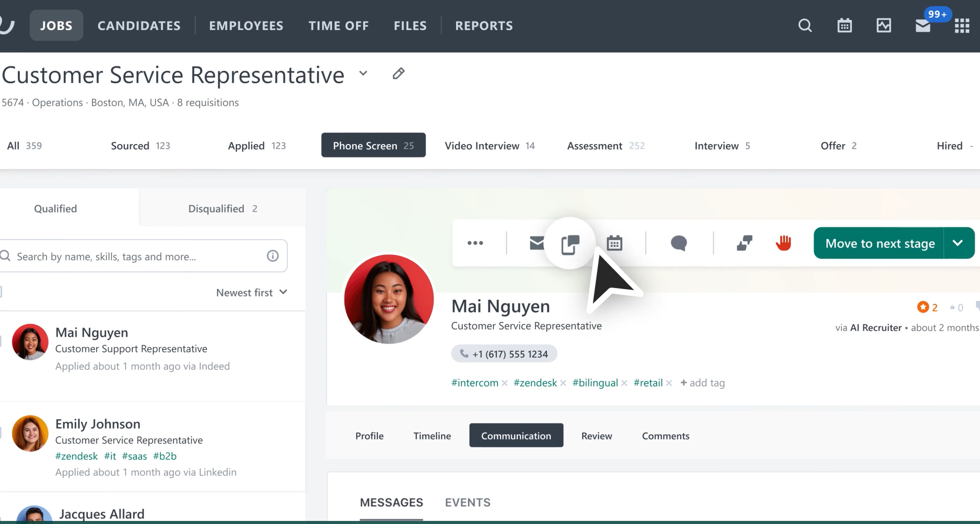Remove the #bilingual tag
The width and height of the screenshot is (980, 524).
(x=624, y=383)
